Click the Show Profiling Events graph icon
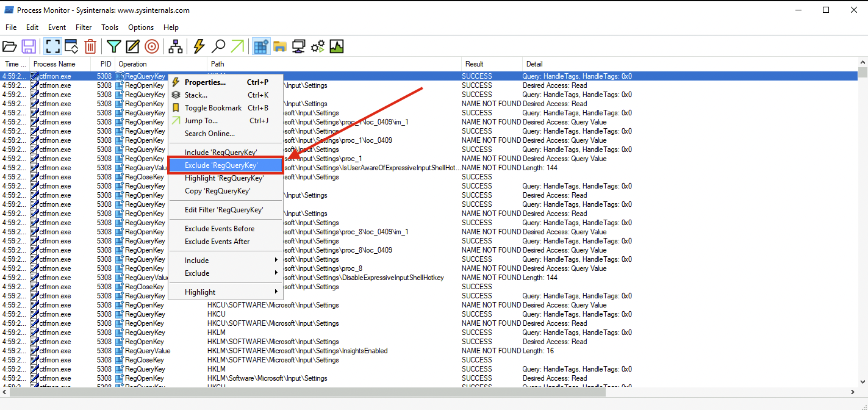This screenshot has height=410, width=868. click(337, 46)
